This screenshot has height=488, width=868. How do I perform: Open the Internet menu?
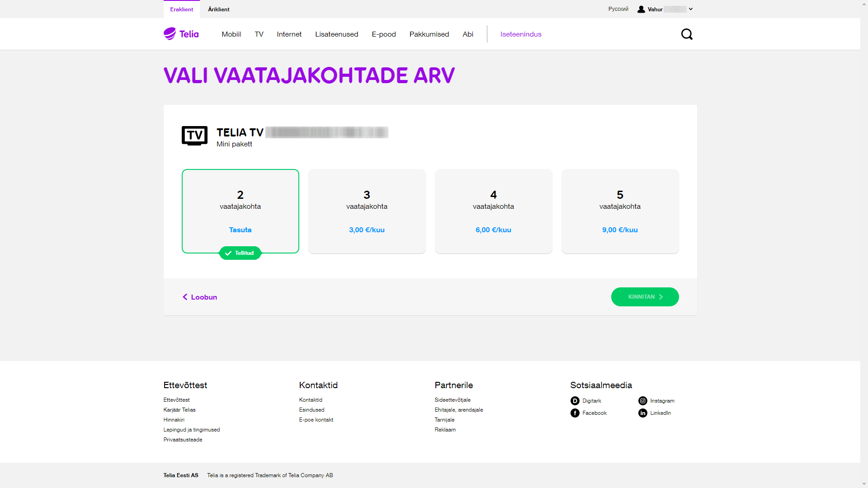tap(289, 34)
